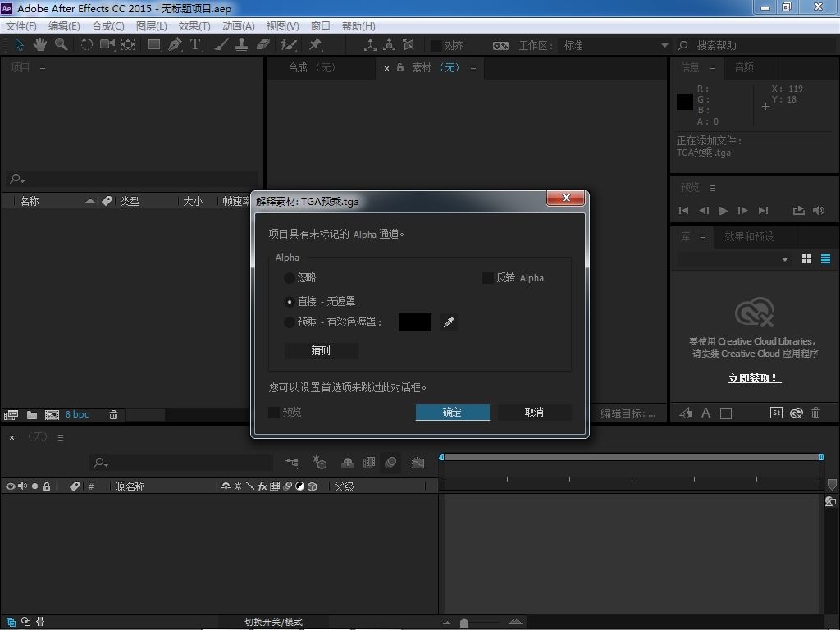Select the Type text tool
840x630 pixels.
[195, 44]
